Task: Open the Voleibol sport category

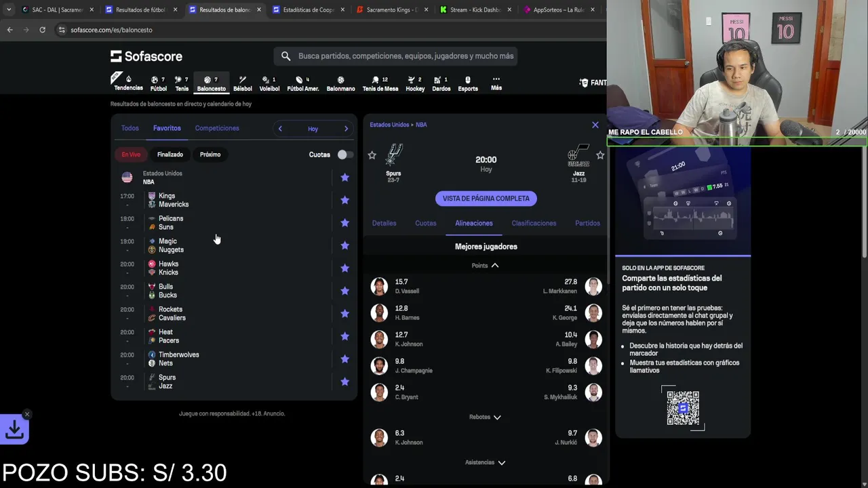Action: [269, 83]
